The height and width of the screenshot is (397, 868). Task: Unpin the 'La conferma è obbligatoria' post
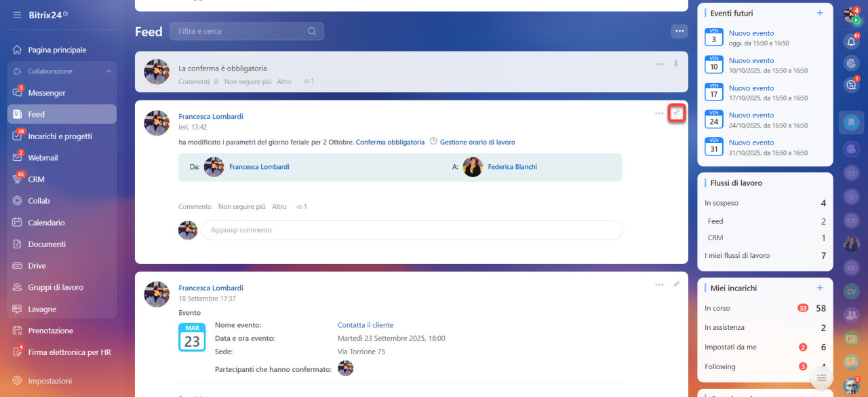tap(675, 64)
